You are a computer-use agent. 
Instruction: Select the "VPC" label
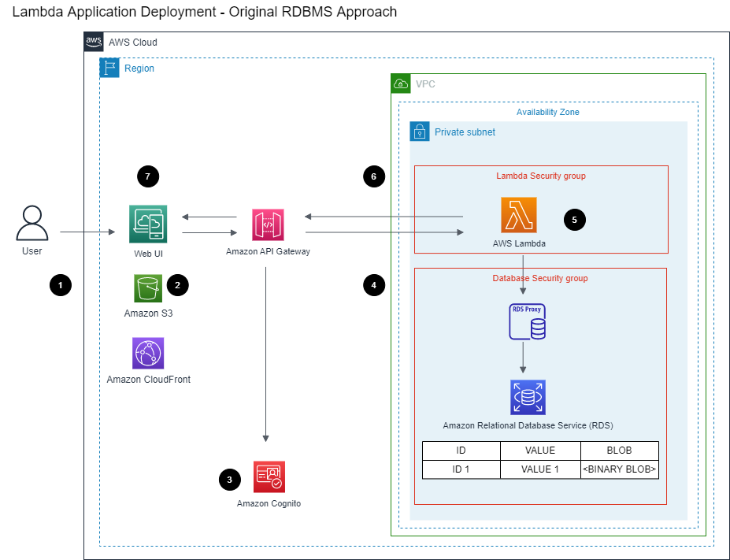(x=425, y=83)
